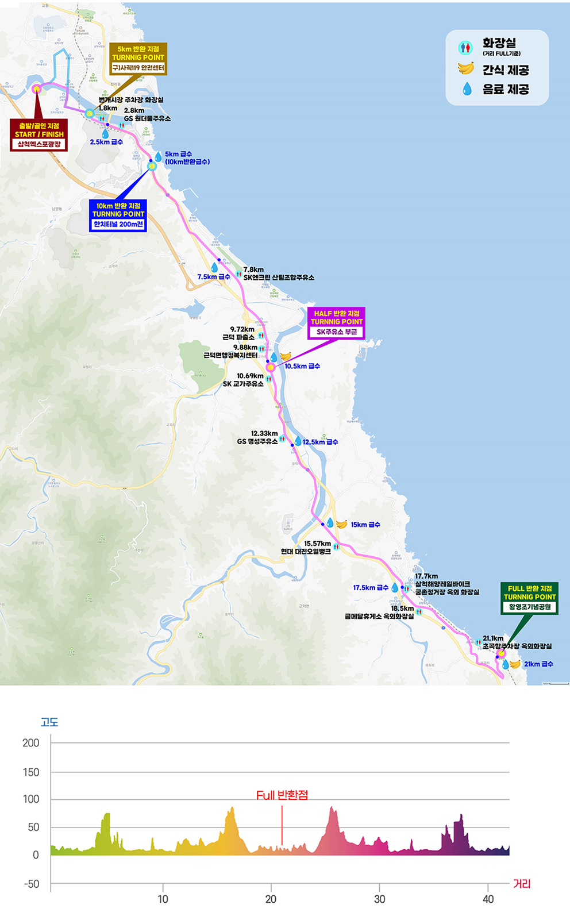The height and width of the screenshot is (924, 570).
Task: Click the water drop at 15km 급수
Action: pyautogui.click(x=330, y=523)
